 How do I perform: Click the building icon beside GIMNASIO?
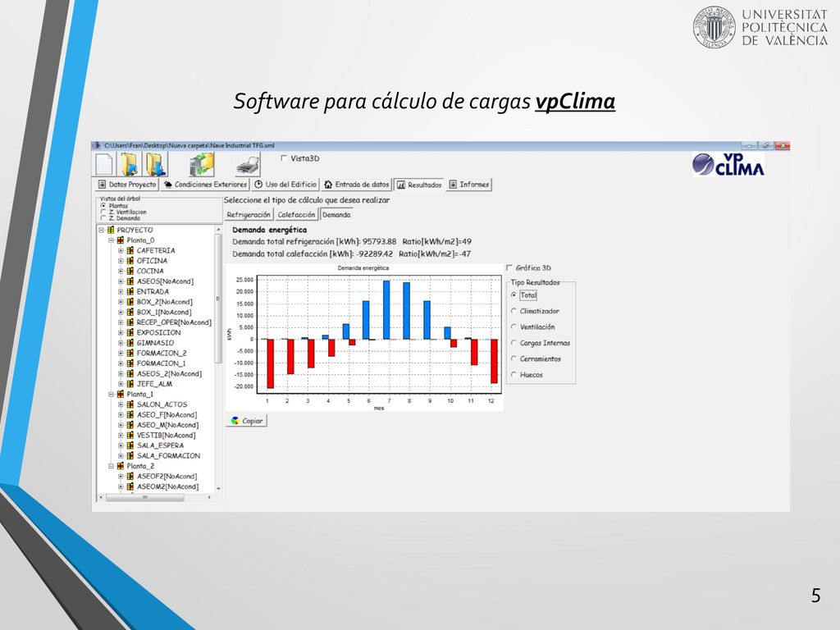(130, 342)
